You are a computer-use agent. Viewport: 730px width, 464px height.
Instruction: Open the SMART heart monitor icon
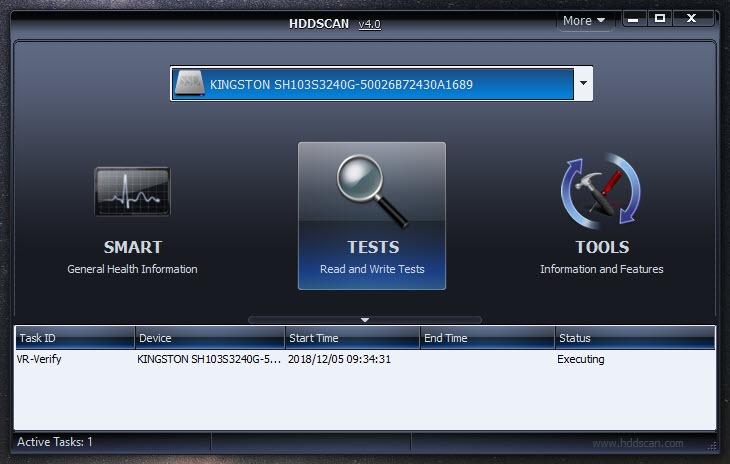tap(132, 192)
